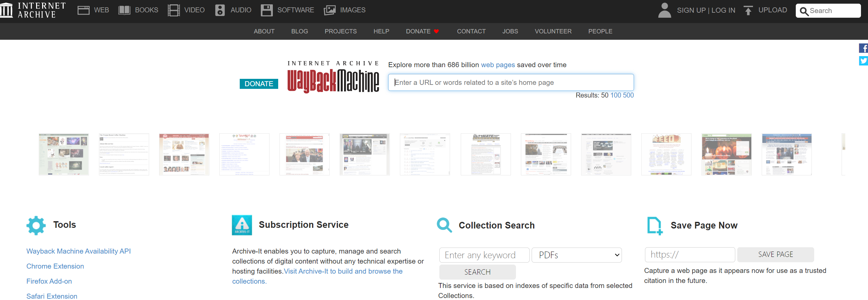The height and width of the screenshot is (300, 868).
Task: Click the Tools gear icon
Action: (x=36, y=226)
